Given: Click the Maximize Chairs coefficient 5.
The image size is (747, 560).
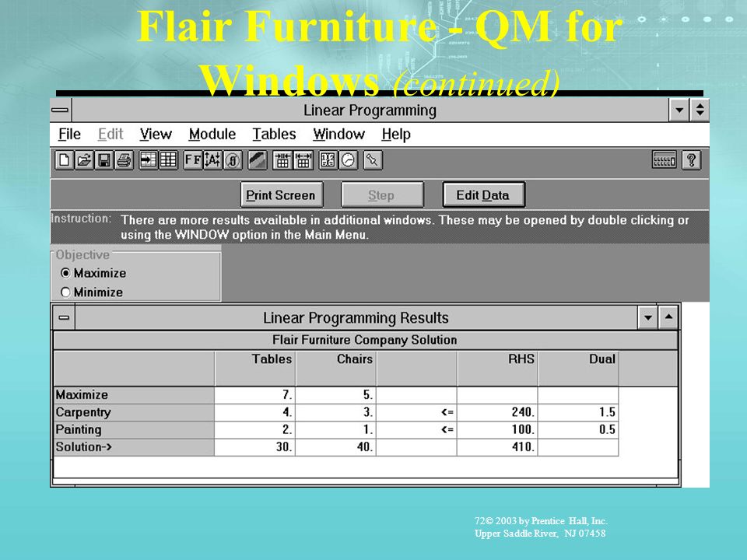Looking at the screenshot, I should coord(336,395).
